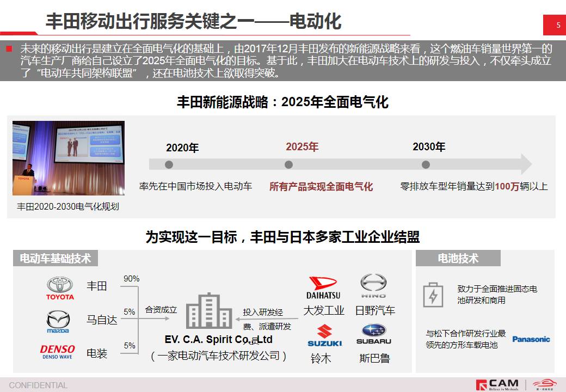Click the Daihatsu logo
The image size is (566, 392).
coord(323,288)
